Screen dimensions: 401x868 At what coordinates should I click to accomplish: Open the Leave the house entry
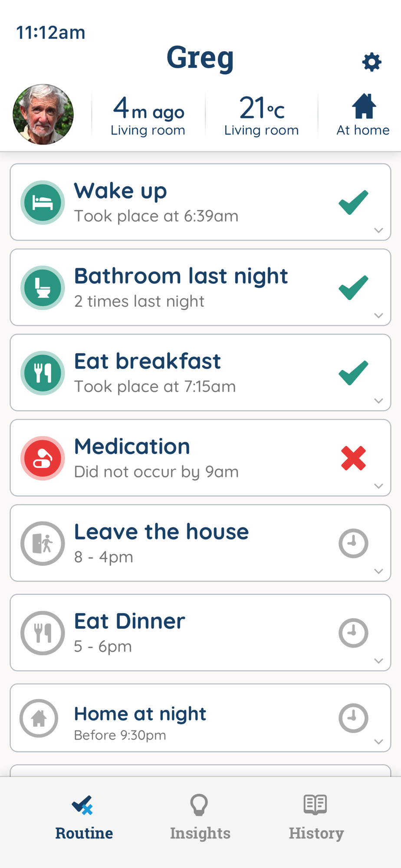[200, 543]
